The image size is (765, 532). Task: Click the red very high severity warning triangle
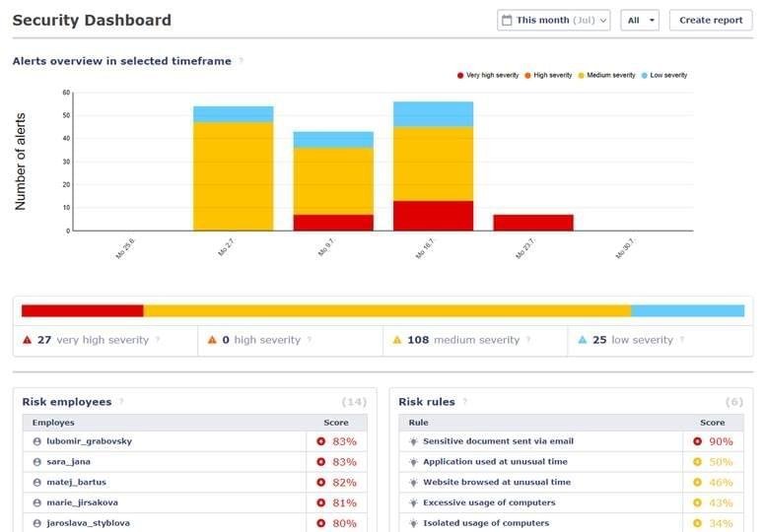[x=28, y=340]
